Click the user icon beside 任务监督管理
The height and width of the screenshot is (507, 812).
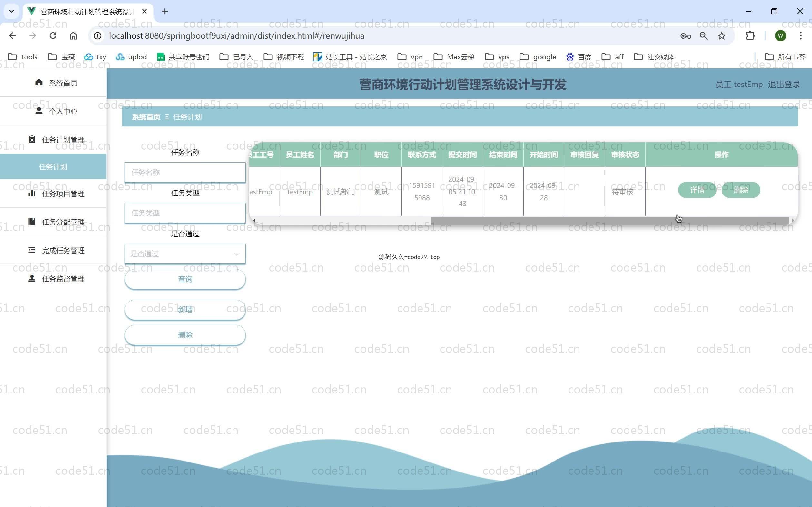pos(32,278)
